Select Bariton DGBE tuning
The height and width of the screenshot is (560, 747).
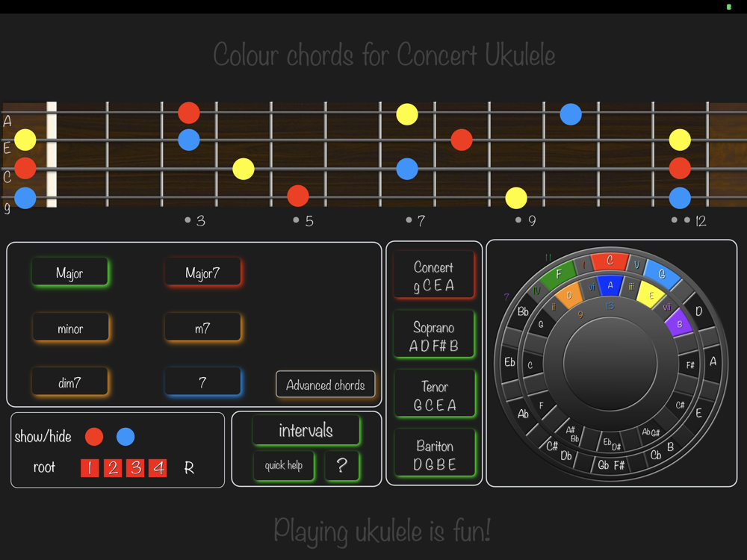(435, 454)
